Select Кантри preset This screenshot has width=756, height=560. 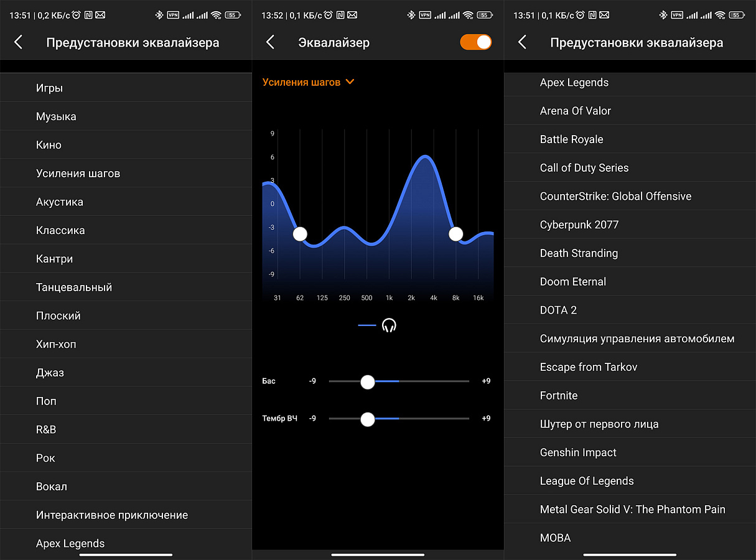click(x=126, y=259)
